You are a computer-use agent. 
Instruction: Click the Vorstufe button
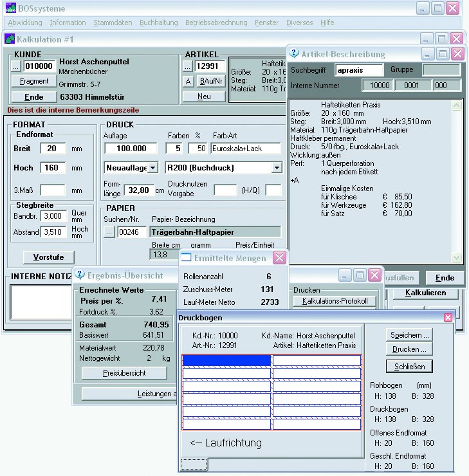[48, 257]
